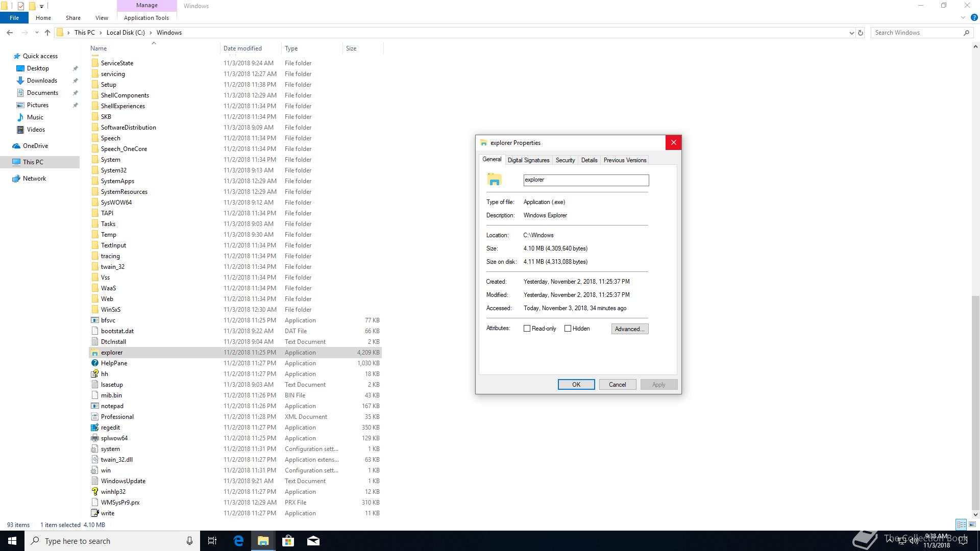Refresh the Windows folder view
This screenshot has width=980, height=551.
[x=860, y=33]
